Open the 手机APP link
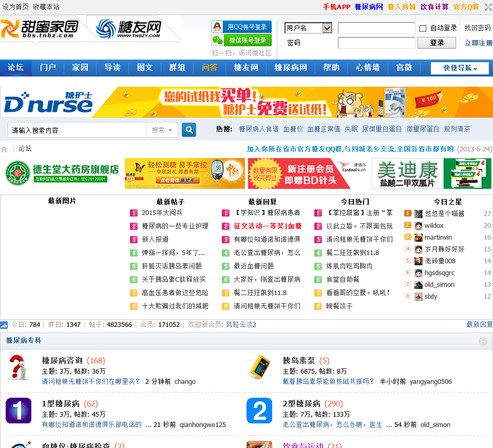This screenshot has height=448, width=493. click(x=336, y=7)
